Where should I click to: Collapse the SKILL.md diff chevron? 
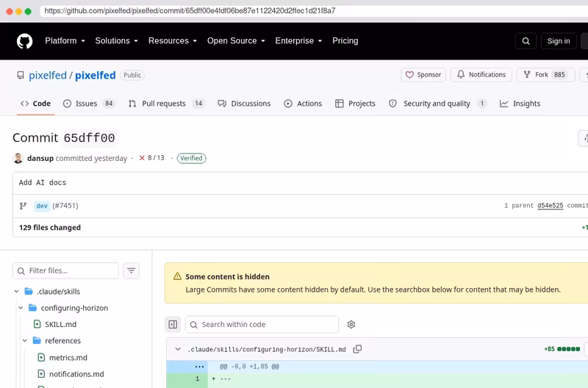(x=178, y=349)
